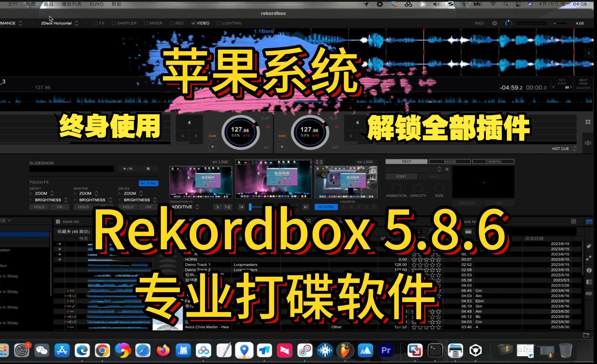The image size is (597, 364).
Task: Select the TRANSITION FX forward step icon
Action: [x=306, y=207]
